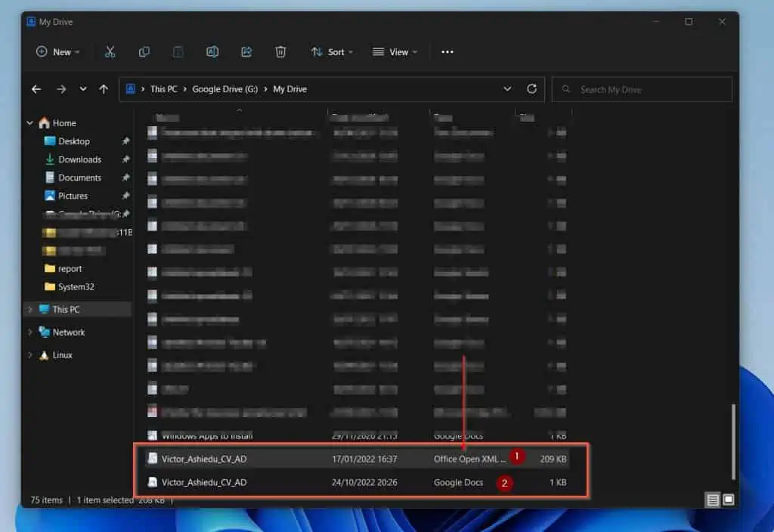Switch to large thumbnails view in status bar
Image resolution: width=774 pixels, height=532 pixels.
729,500
